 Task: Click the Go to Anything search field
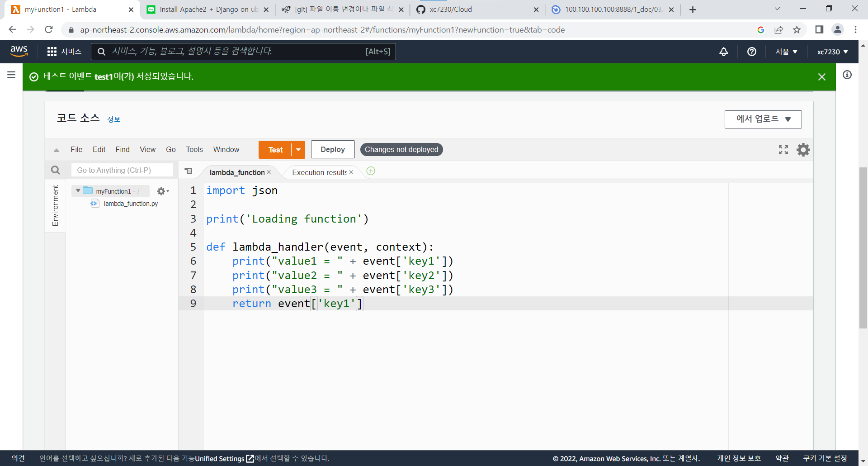pyautogui.click(x=122, y=170)
